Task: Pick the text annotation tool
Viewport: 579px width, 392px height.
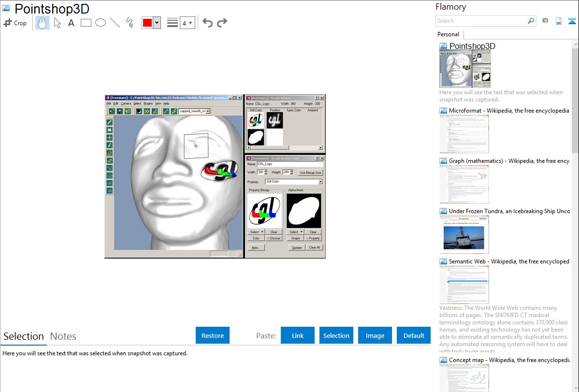Action: (x=71, y=23)
